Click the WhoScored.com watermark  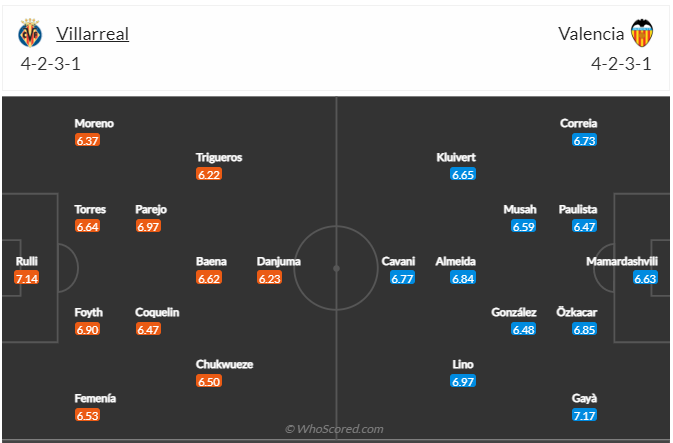(335, 429)
